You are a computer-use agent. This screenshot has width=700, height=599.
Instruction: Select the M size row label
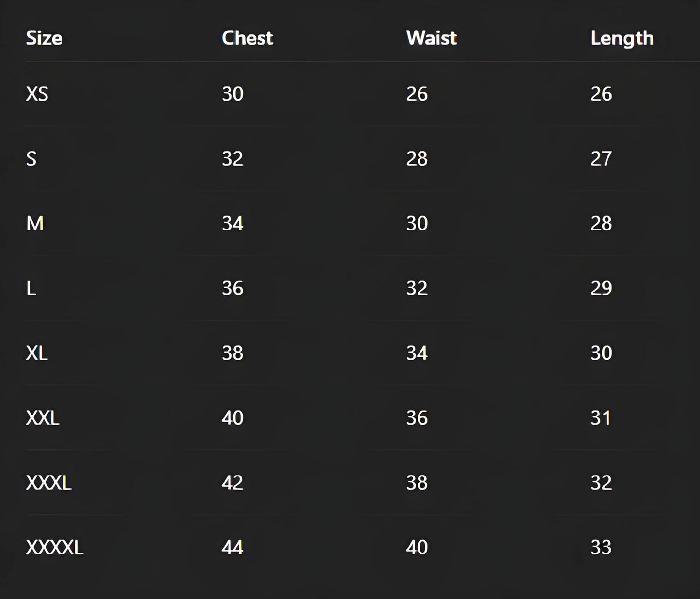35,224
